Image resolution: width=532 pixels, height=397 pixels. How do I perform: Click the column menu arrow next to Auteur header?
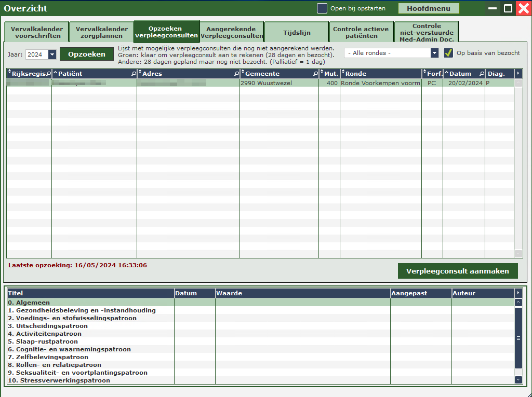click(518, 293)
